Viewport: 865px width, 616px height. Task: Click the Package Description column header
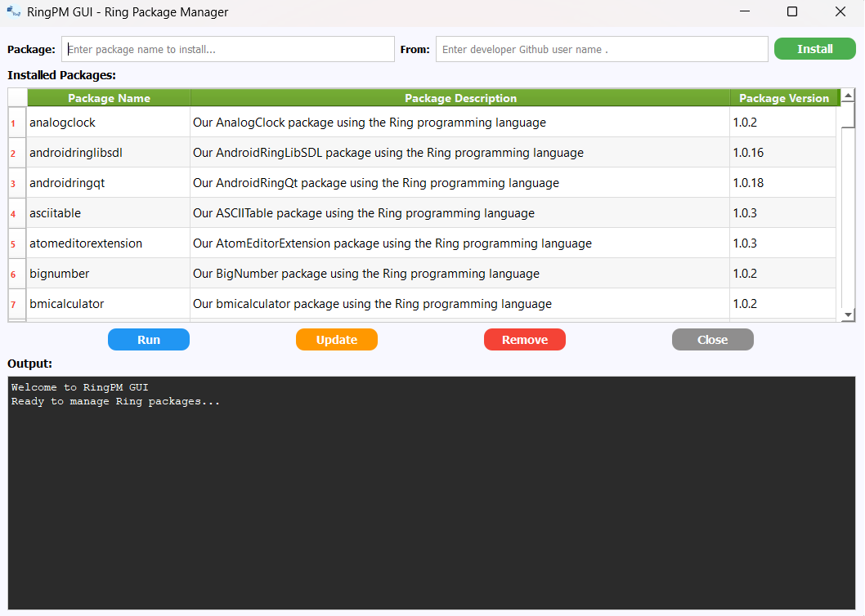460,97
